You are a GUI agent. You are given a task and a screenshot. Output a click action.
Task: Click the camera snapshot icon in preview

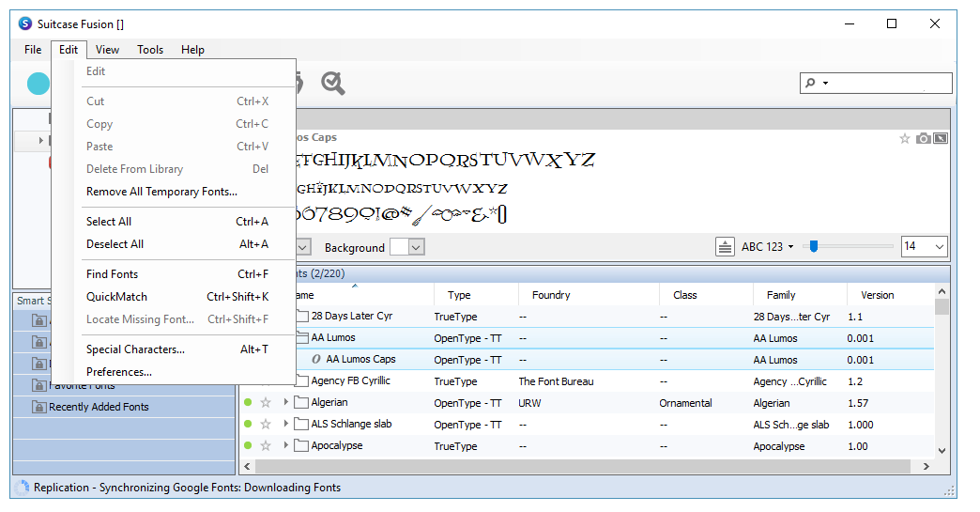pyautogui.click(x=923, y=138)
